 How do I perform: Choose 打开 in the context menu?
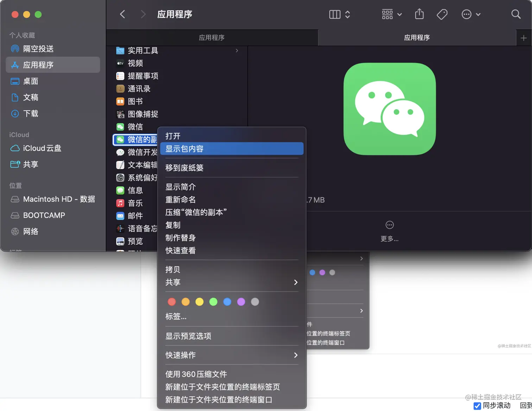(x=232, y=136)
